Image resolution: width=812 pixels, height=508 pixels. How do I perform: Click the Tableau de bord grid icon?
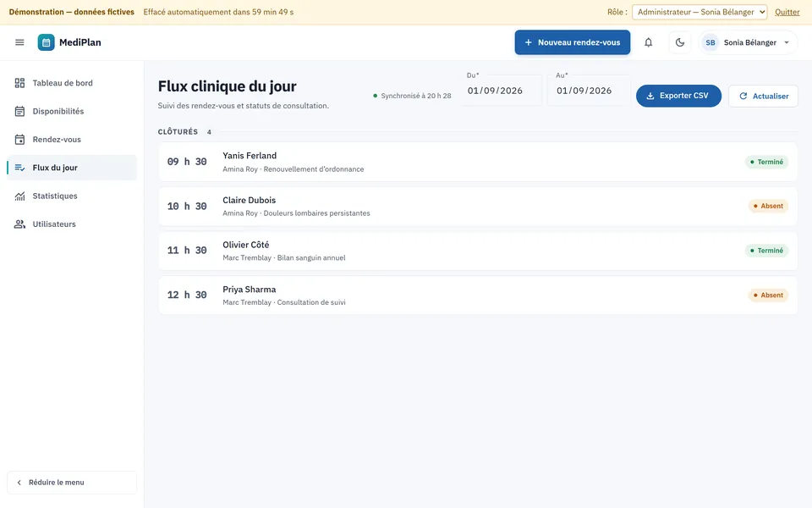pos(19,83)
